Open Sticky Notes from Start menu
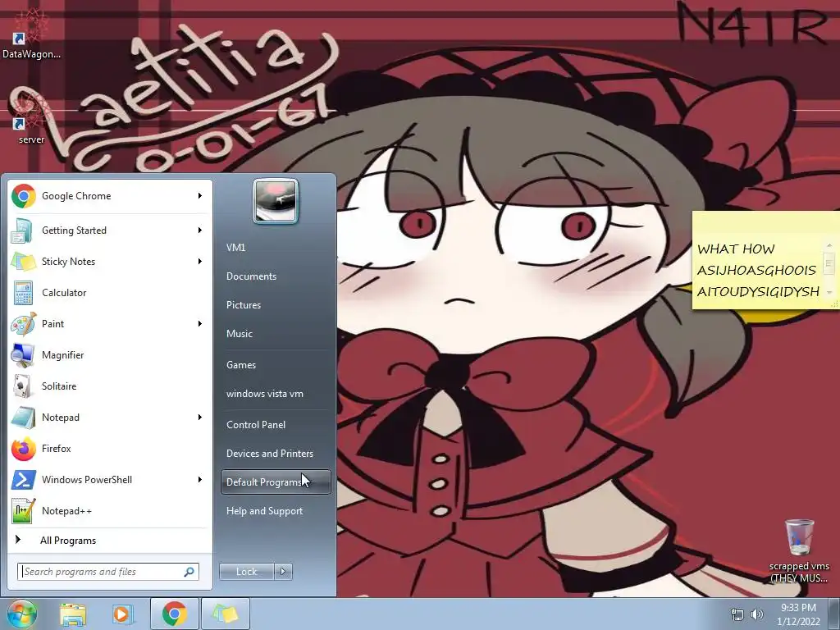The image size is (840, 630). coord(110,262)
